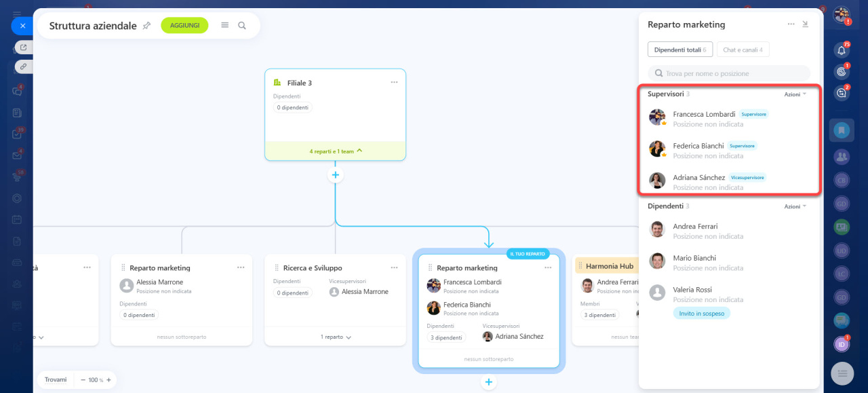868x393 pixels.
Task: Open the feed icon in left sidebar
Action: 17,113
